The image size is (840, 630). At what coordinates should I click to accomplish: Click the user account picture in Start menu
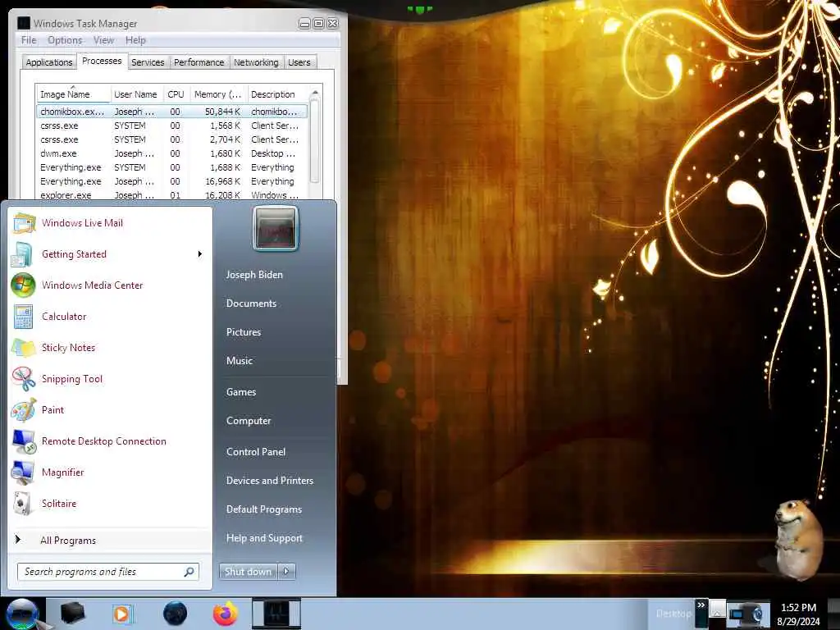276,229
